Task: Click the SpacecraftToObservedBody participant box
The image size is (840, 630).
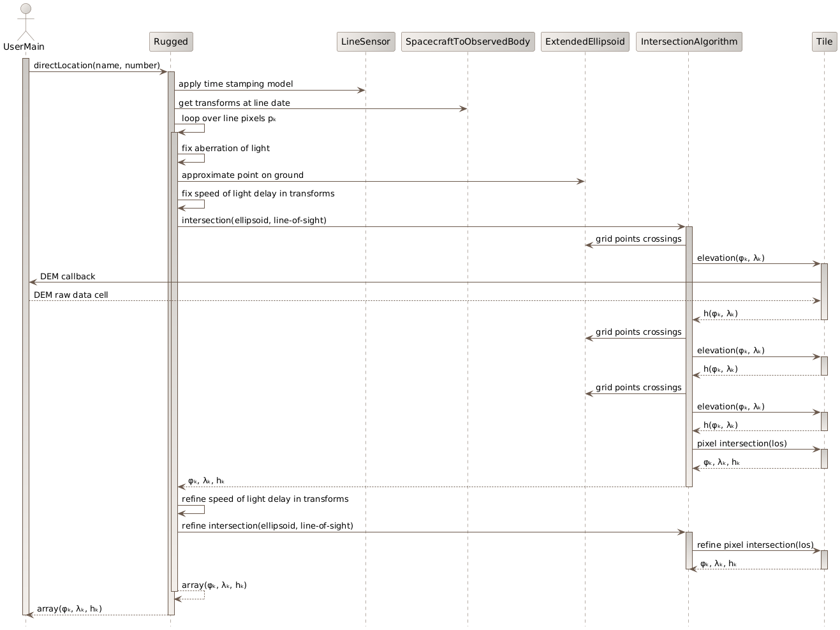Action: (x=468, y=41)
